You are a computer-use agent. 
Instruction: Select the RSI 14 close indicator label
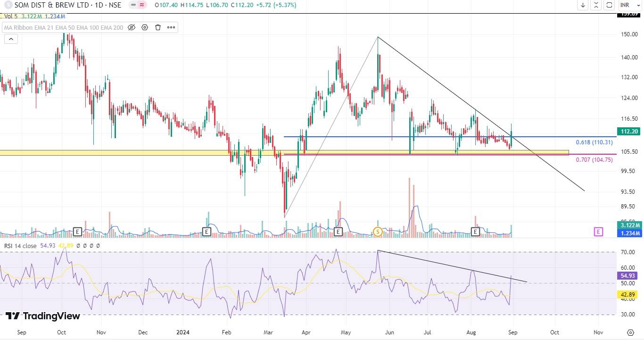coord(20,246)
